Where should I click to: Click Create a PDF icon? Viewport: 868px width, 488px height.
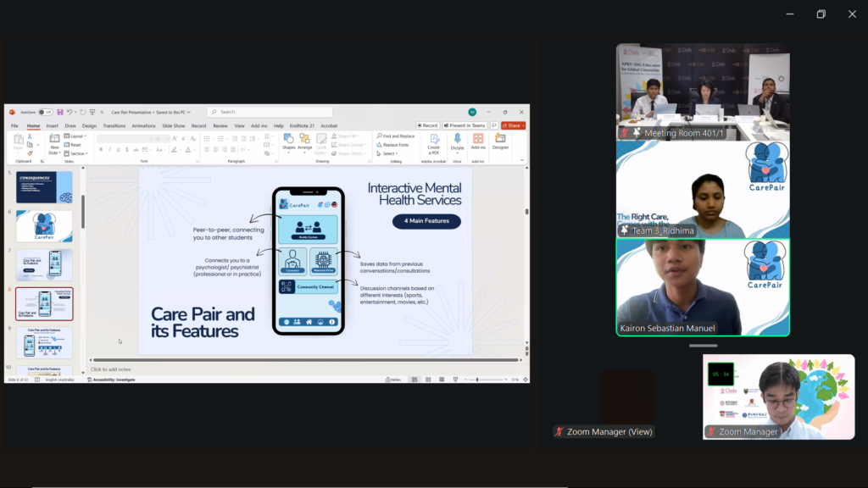[434, 143]
